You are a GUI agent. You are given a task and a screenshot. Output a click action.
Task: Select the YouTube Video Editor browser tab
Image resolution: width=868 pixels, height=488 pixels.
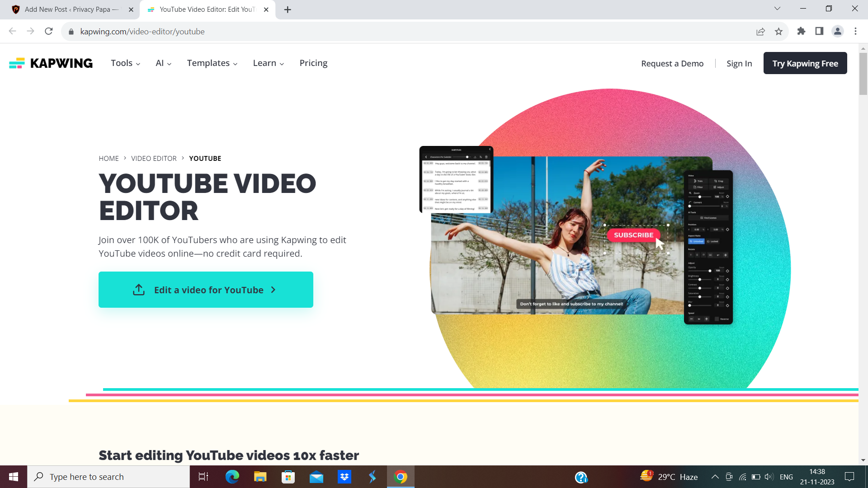pos(207,9)
